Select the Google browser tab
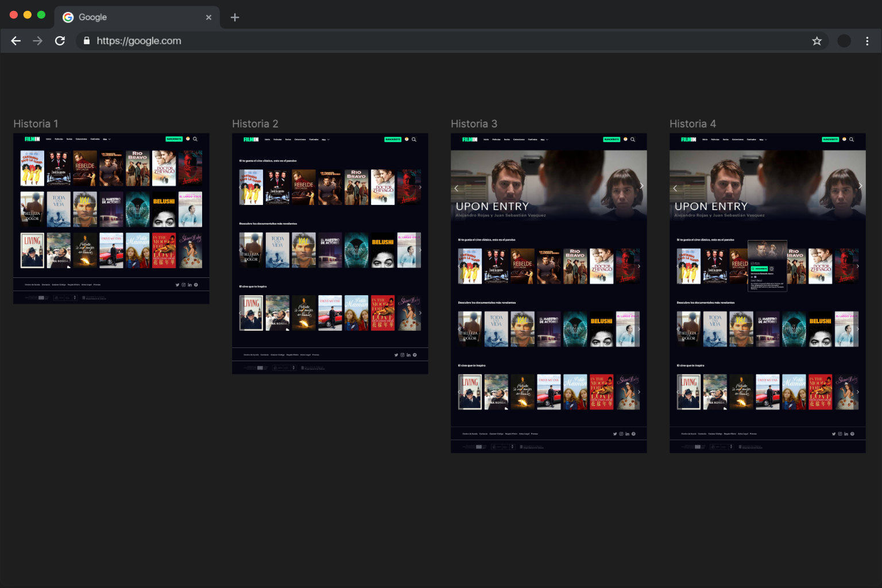882x588 pixels. pyautogui.click(x=138, y=17)
